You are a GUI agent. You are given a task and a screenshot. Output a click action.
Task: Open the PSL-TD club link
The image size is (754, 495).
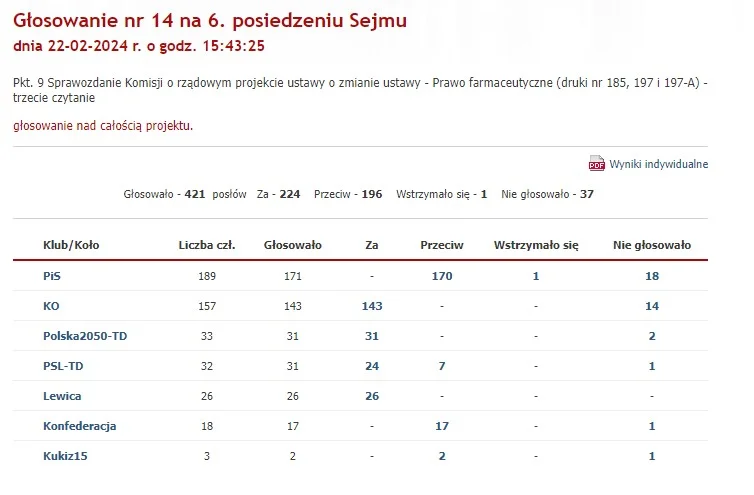coord(63,366)
